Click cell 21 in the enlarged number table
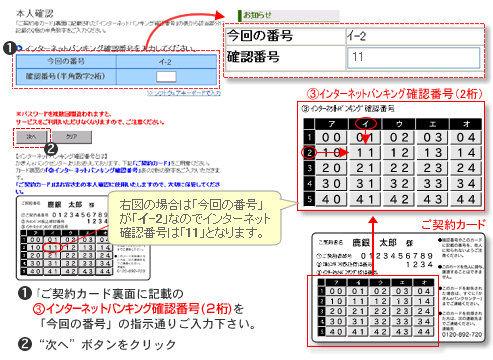Viewport: 493px width, 360px height. click(365, 168)
